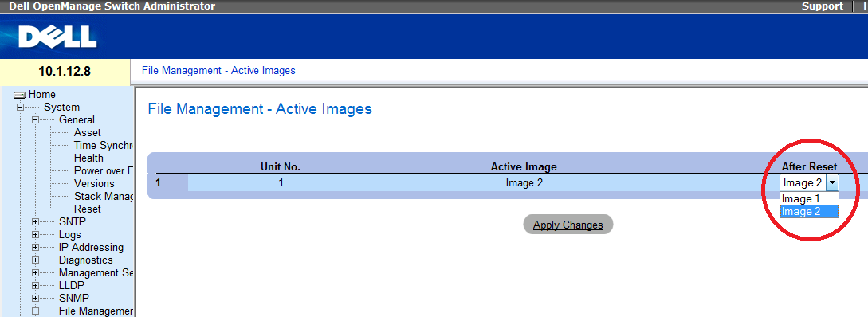Open IP Addressing tree label

(92, 247)
